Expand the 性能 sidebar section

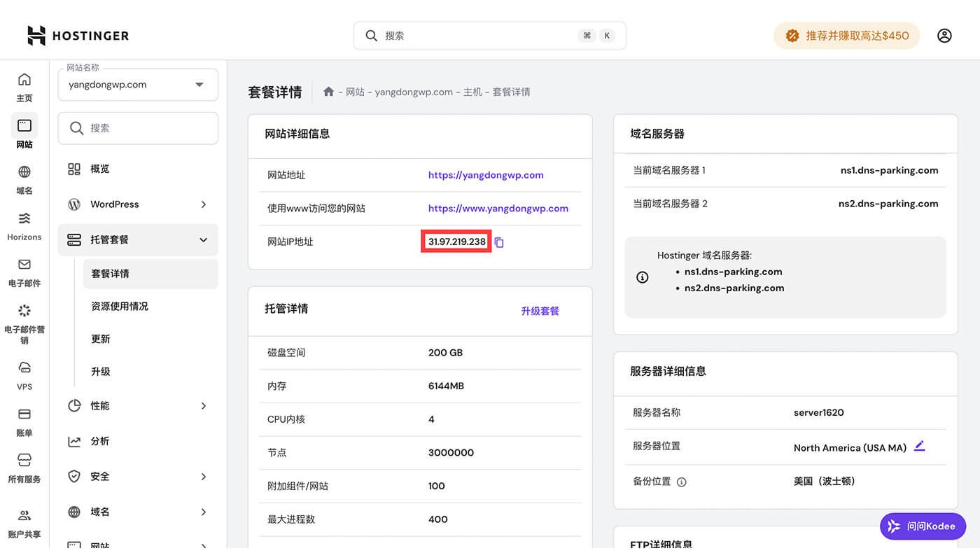(x=138, y=405)
